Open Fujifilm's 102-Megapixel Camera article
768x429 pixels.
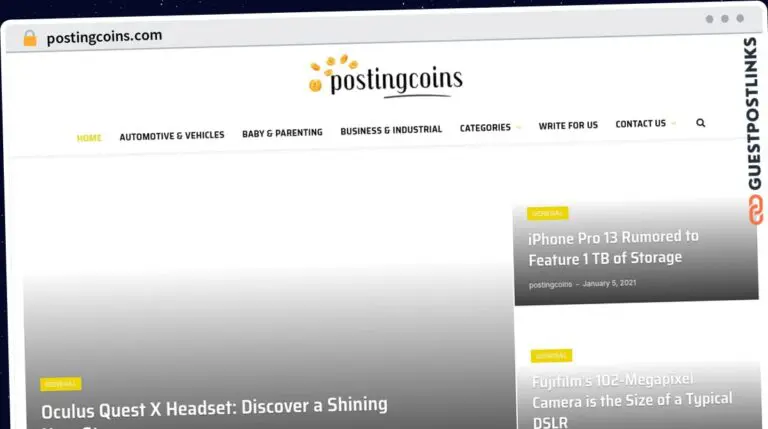632,401
